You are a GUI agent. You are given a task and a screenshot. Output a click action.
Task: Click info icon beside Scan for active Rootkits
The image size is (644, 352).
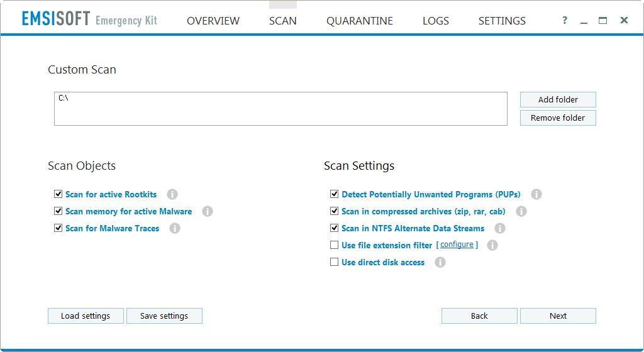click(172, 194)
